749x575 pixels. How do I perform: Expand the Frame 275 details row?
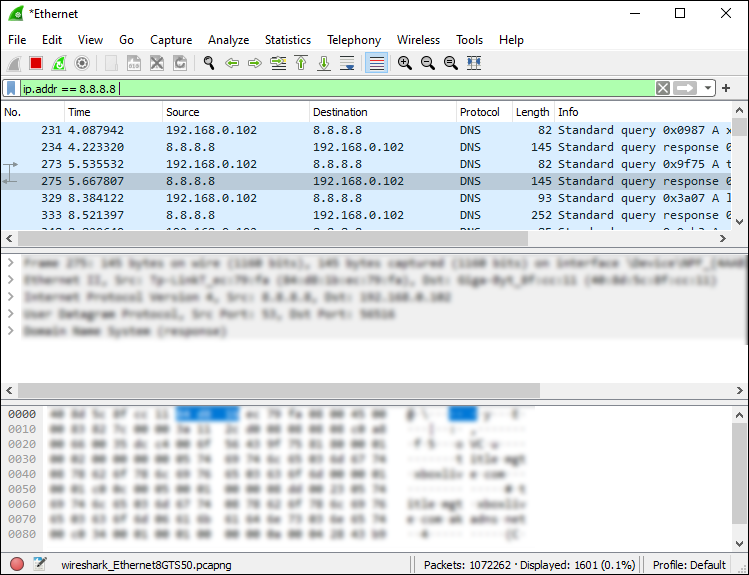[x=11, y=263]
